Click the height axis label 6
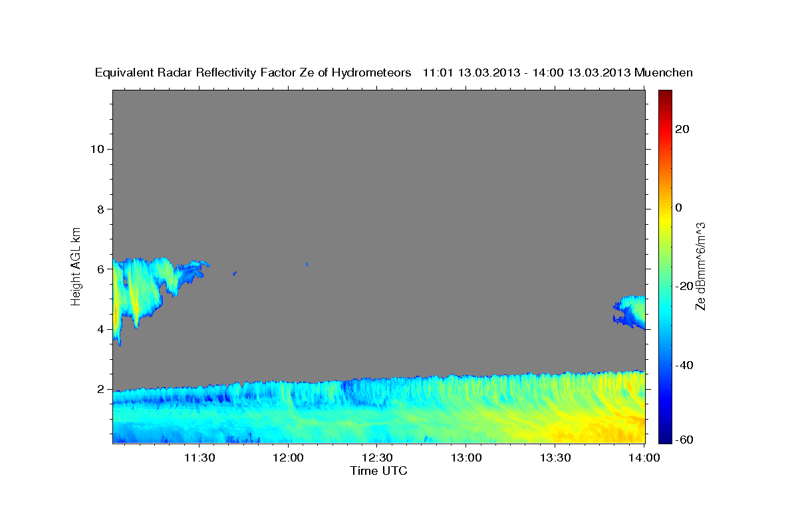The height and width of the screenshot is (532, 798). tap(100, 269)
